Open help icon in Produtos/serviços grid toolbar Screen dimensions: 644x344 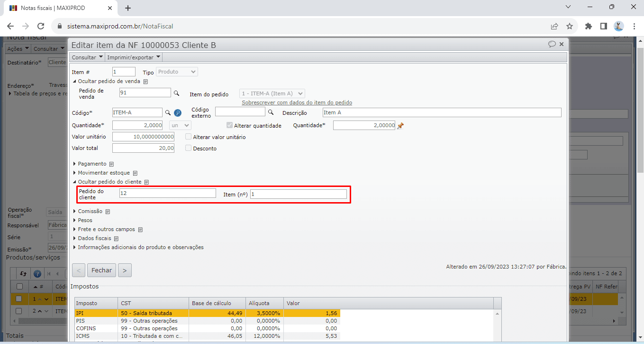pyautogui.click(x=37, y=274)
